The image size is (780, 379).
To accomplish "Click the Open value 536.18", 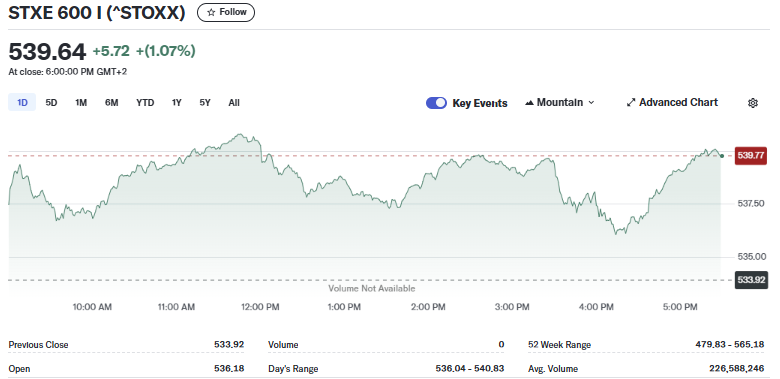I will (x=229, y=369).
